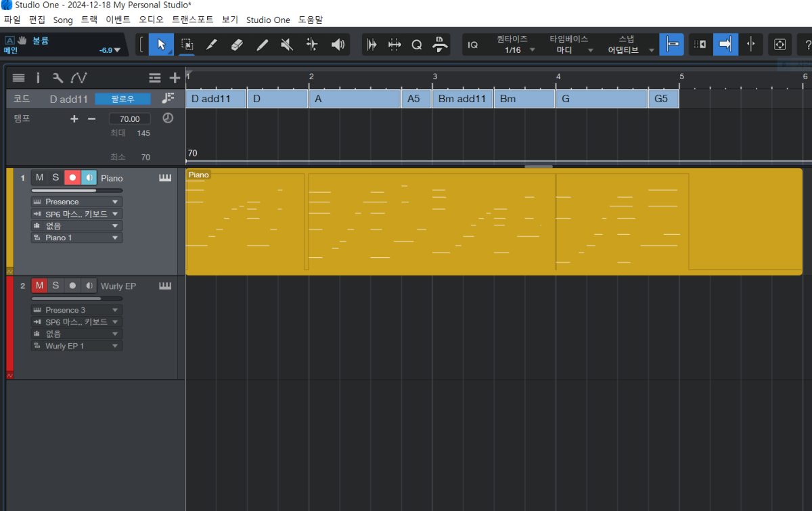
Task: Open the inspector i icon
Action: (x=38, y=78)
